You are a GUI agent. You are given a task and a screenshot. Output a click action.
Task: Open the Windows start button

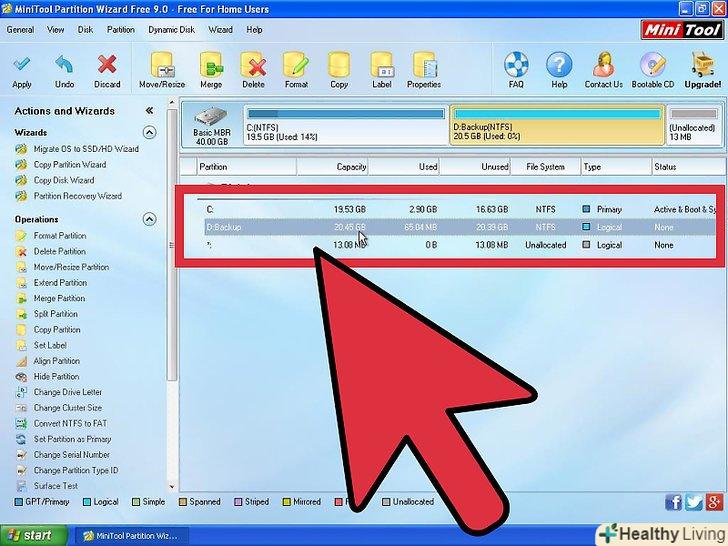pyautogui.click(x=34, y=535)
